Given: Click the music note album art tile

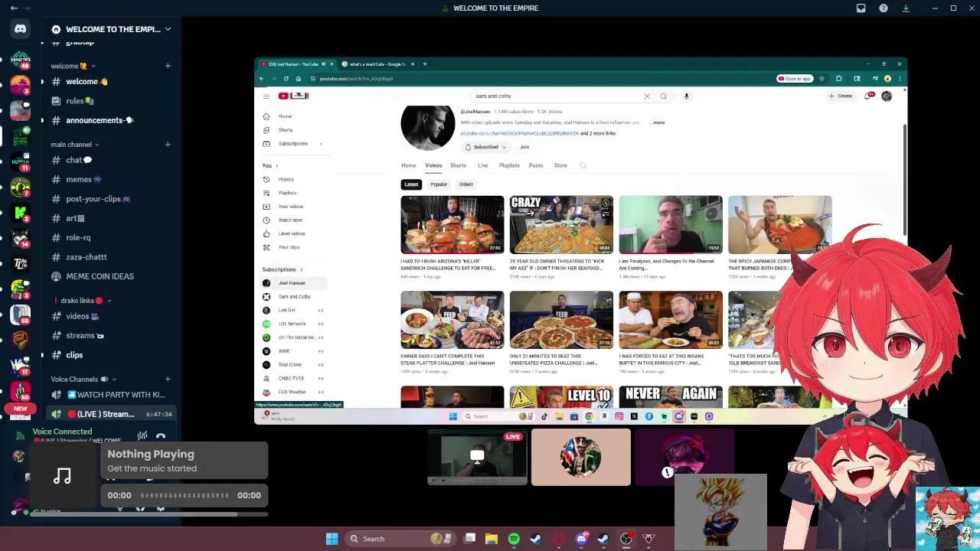Looking at the screenshot, I should pos(62,476).
